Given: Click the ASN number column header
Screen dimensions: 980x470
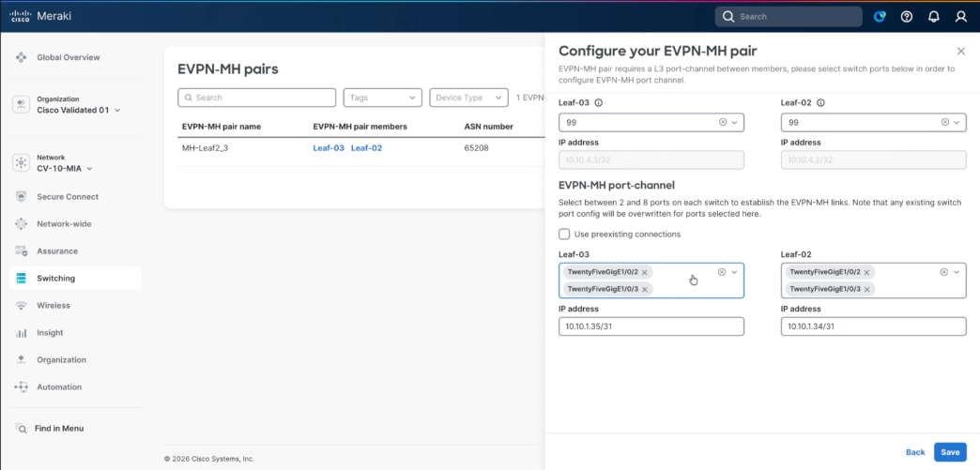Looking at the screenshot, I should (489, 127).
